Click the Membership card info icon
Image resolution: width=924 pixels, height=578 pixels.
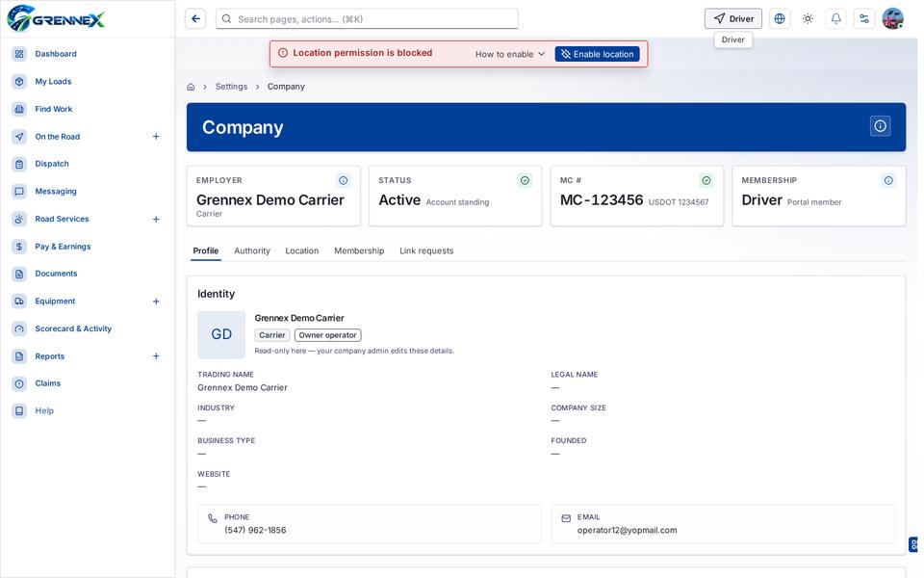coord(888,180)
